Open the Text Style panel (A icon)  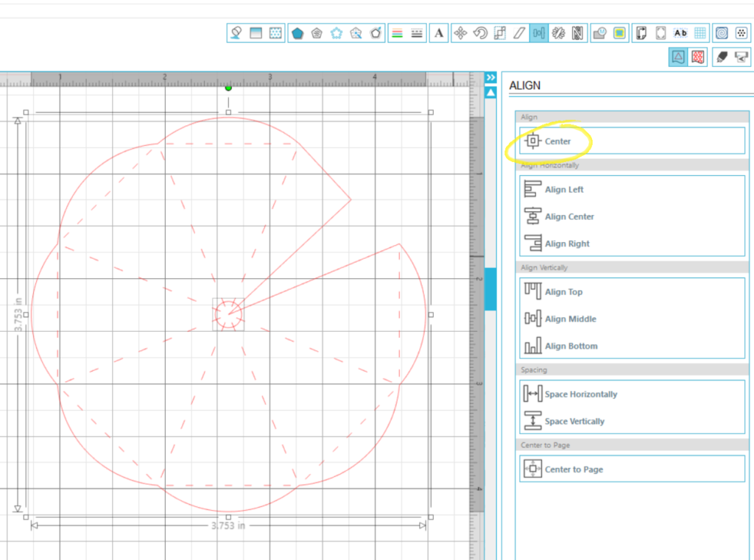[439, 33]
